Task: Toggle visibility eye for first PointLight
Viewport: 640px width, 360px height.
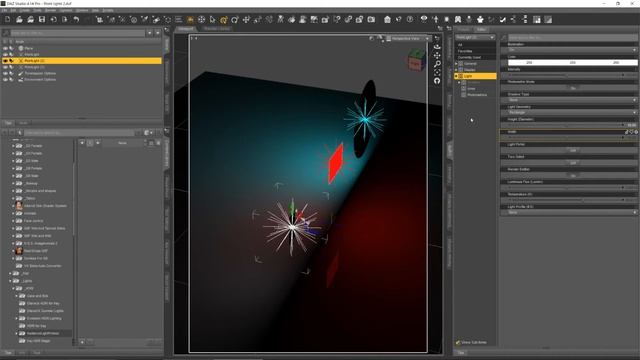Action: pos(5,54)
